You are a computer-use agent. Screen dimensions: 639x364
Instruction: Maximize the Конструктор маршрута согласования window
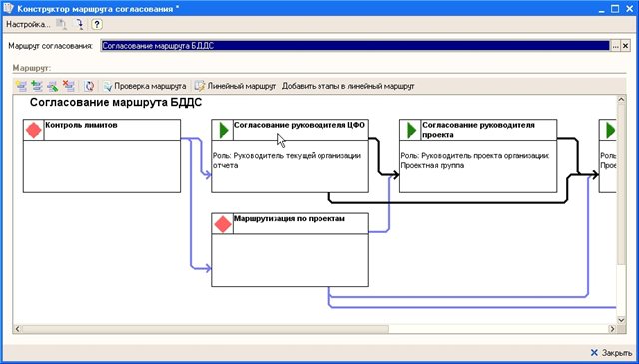click(615, 9)
